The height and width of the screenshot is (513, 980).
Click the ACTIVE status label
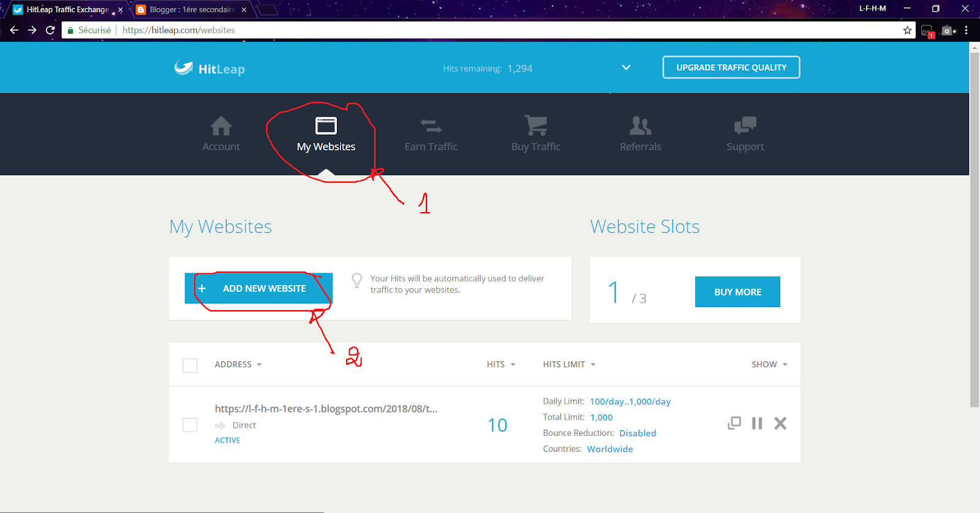point(227,440)
